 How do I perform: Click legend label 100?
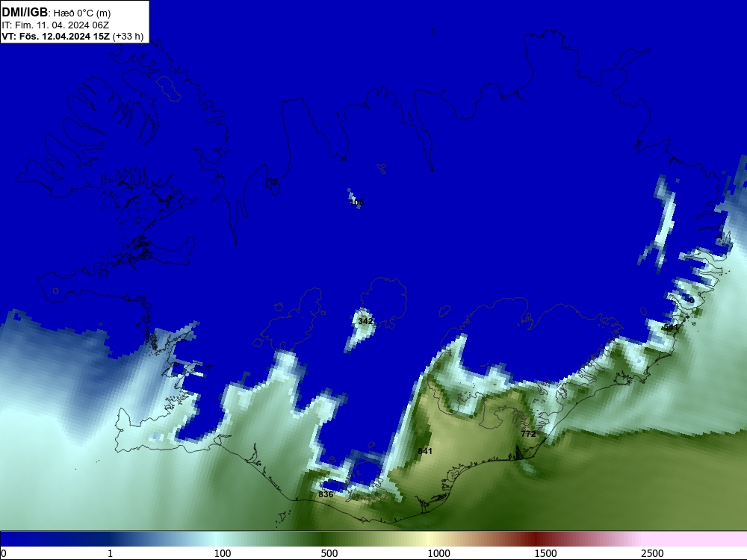223,553
